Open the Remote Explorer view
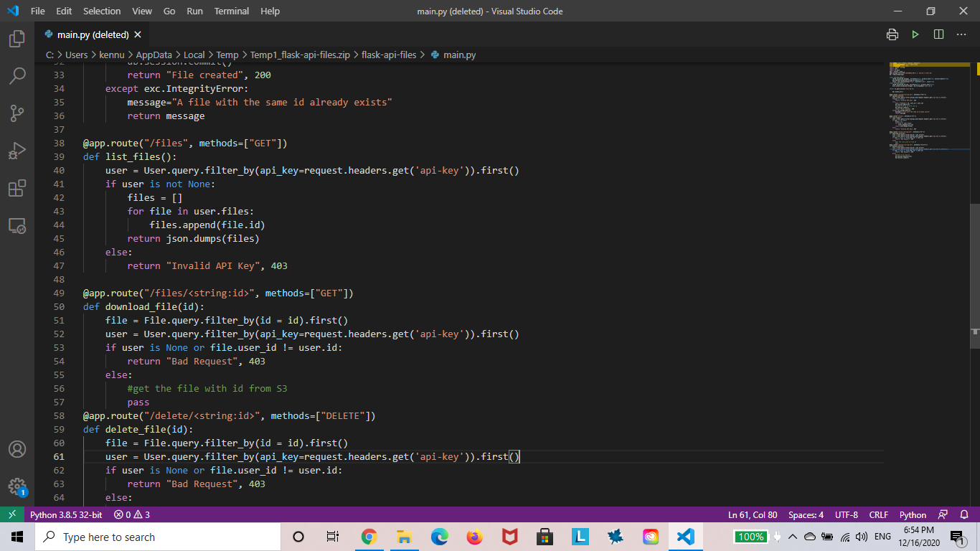Viewport: 980px width, 551px height. click(16, 225)
